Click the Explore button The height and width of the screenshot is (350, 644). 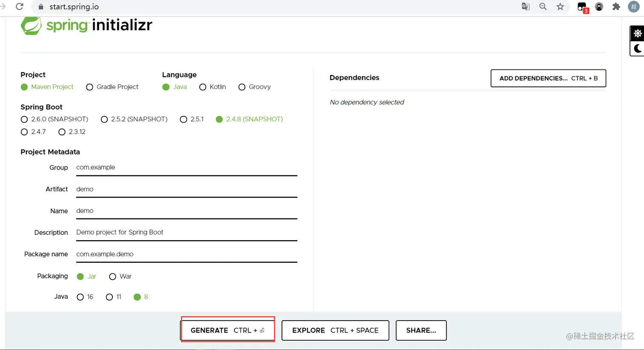click(x=335, y=330)
